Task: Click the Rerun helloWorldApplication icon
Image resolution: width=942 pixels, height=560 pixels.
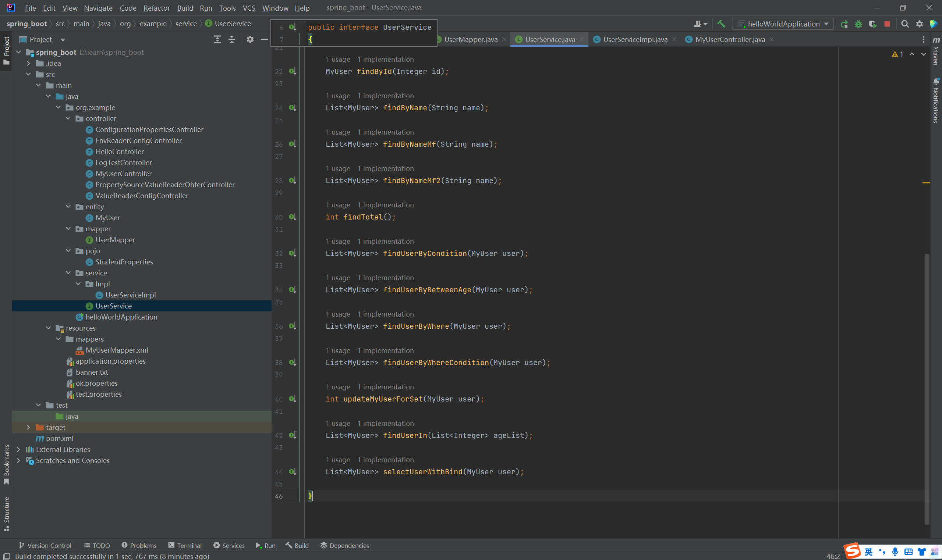Action: point(844,24)
